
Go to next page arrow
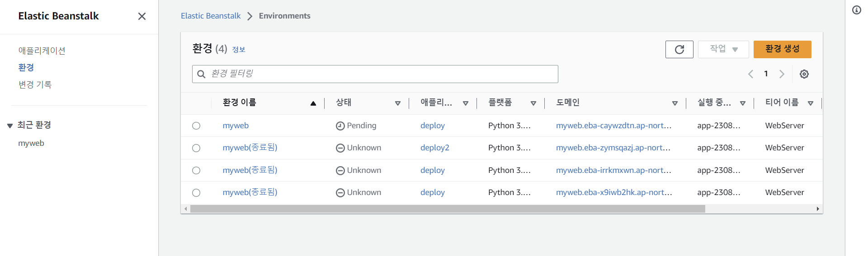click(x=782, y=74)
